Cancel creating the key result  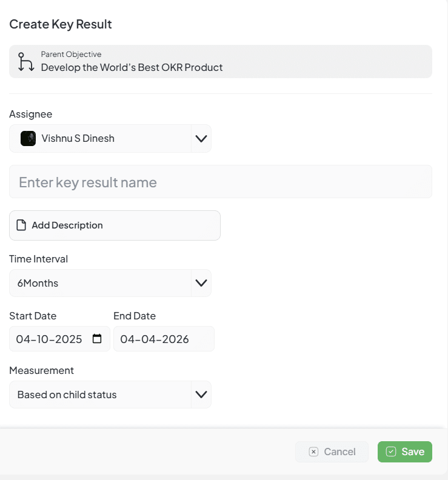pyautogui.click(x=332, y=452)
